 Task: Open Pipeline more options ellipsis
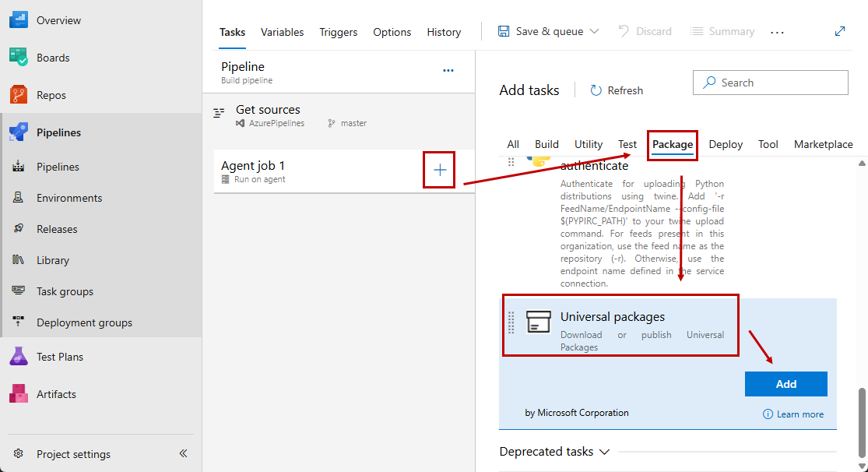point(448,70)
